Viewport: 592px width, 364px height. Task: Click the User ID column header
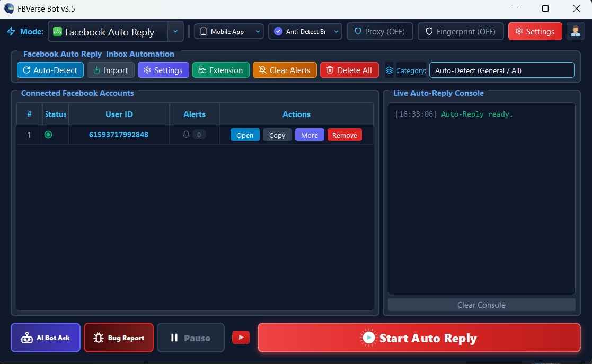119,114
